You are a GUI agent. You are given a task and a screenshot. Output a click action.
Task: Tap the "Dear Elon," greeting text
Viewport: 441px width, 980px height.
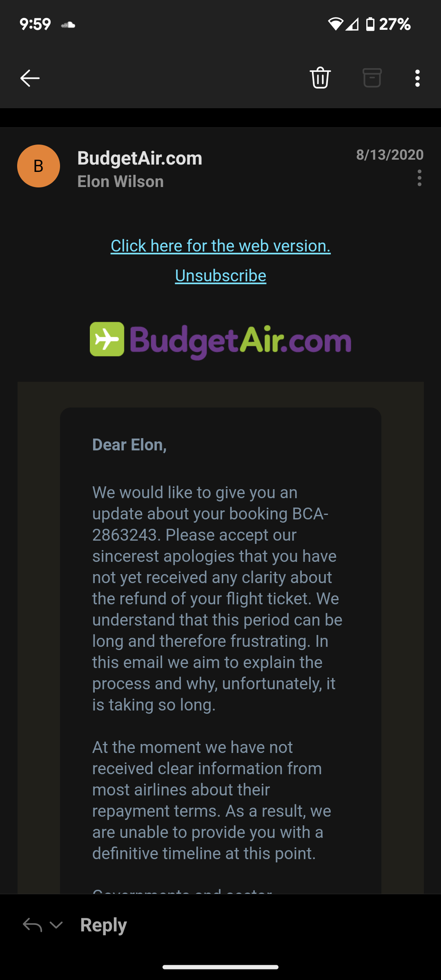(x=129, y=445)
